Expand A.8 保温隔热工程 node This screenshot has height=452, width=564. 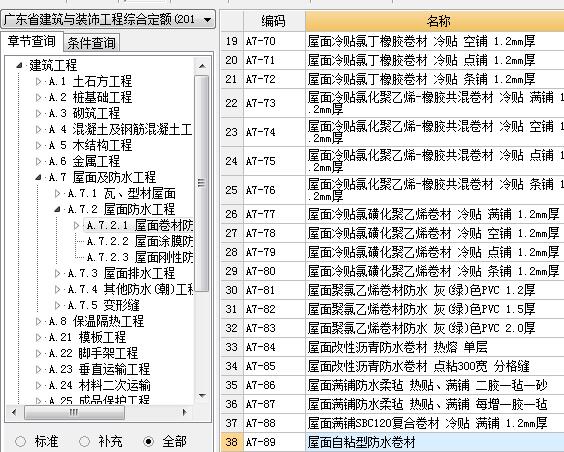click(38, 321)
